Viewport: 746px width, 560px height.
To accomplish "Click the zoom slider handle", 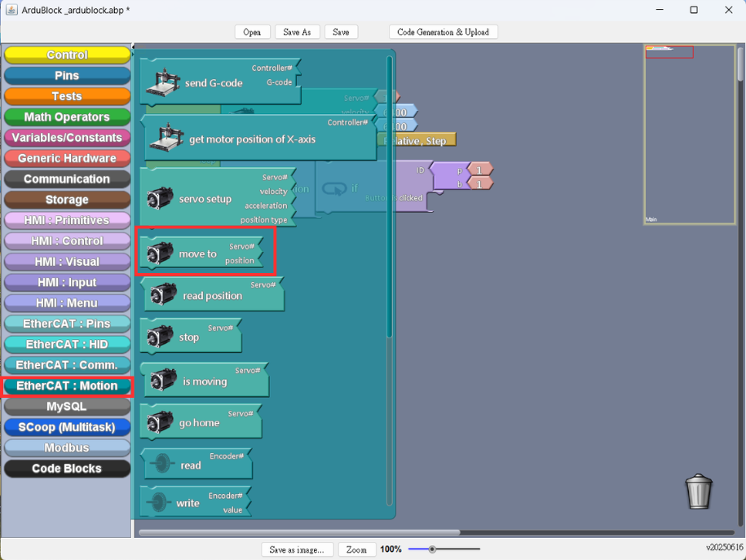I will click(432, 549).
